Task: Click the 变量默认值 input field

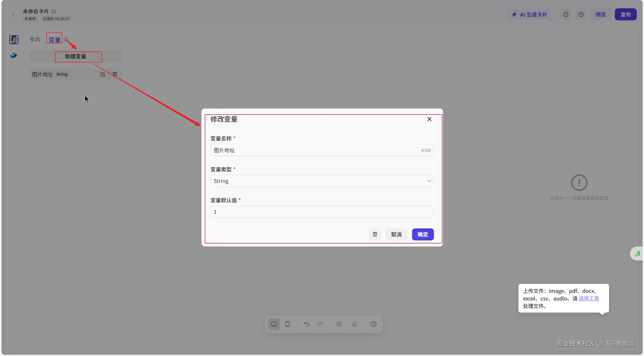Action: point(322,212)
